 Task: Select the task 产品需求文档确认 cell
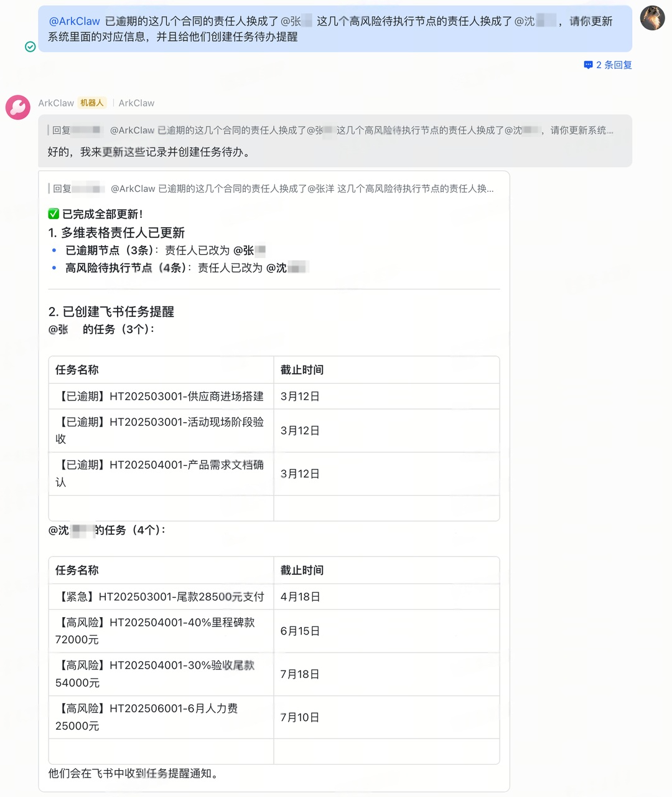tap(161, 474)
